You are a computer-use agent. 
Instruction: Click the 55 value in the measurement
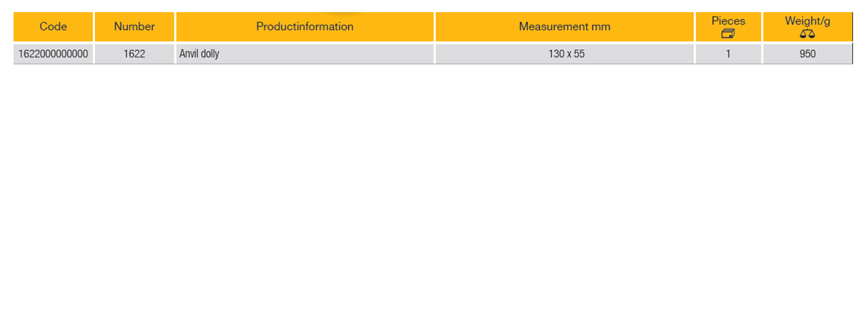tap(579, 54)
